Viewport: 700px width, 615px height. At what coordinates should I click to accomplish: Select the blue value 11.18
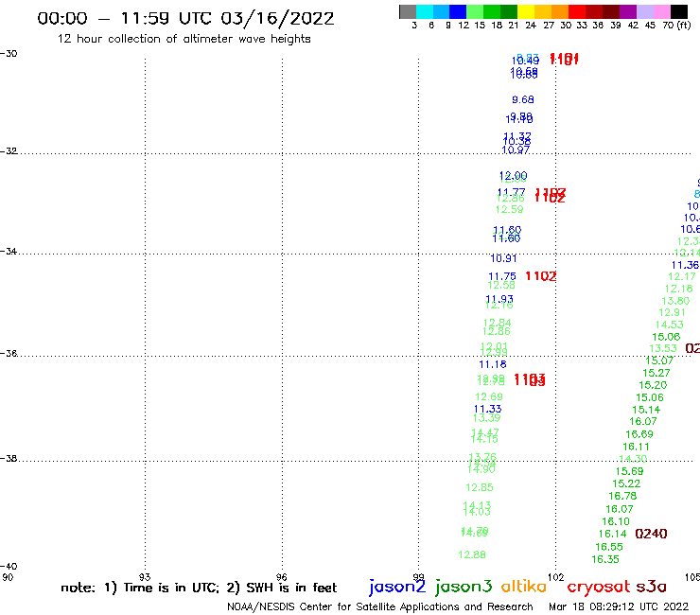tap(493, 364)
